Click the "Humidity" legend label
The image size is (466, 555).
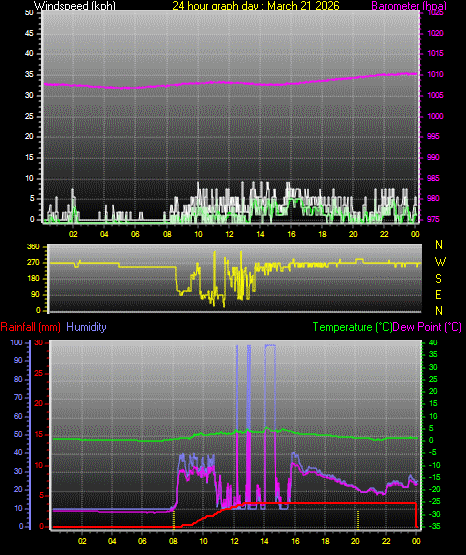pos(86,327)
